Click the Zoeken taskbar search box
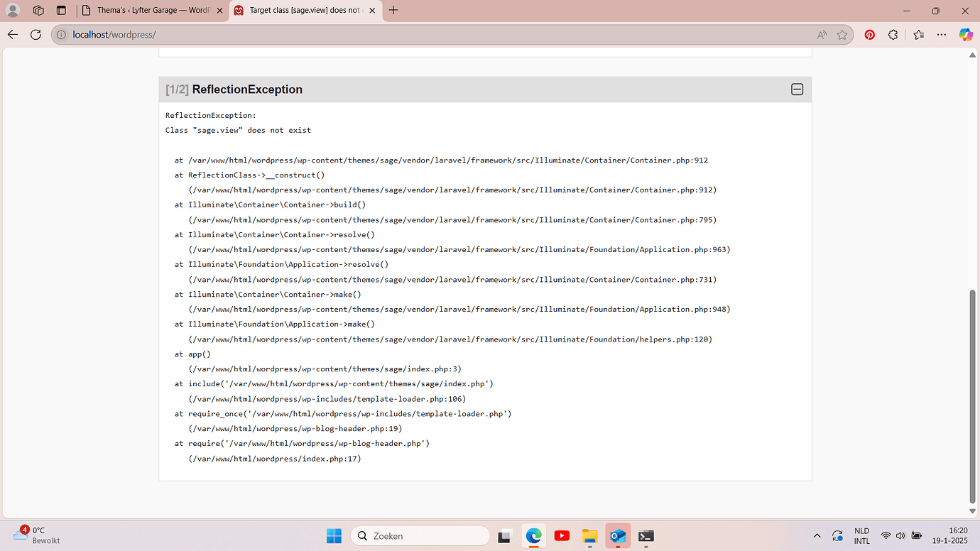 [420, 535]
